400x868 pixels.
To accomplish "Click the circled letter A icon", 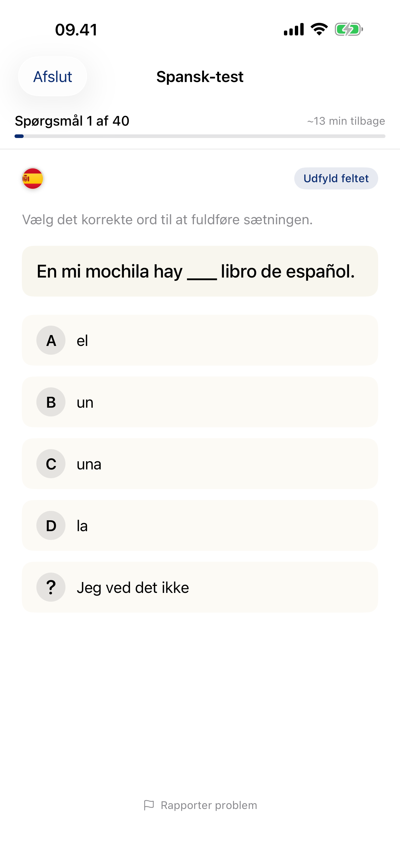I will (51, 340).
